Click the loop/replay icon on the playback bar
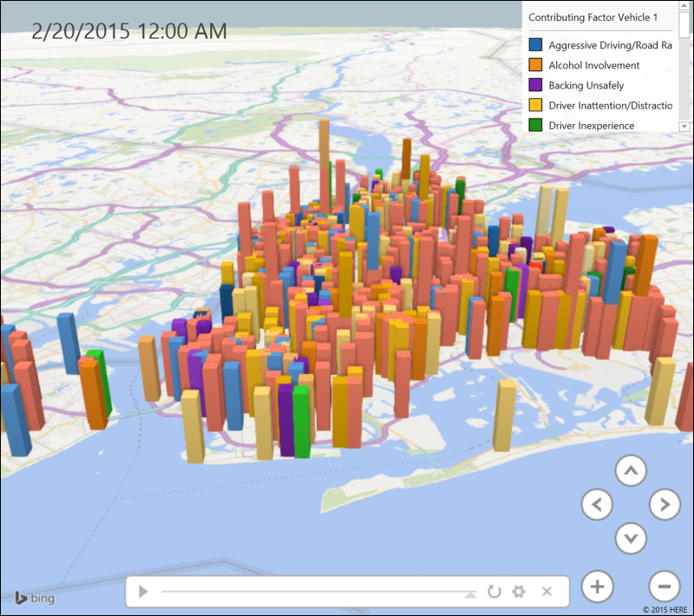This screenshot has height=616, width=694. (494, 591)
